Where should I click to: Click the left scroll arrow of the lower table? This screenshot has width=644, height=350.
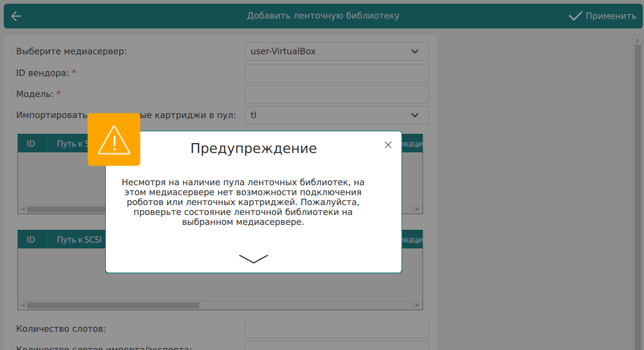(22, 305)
